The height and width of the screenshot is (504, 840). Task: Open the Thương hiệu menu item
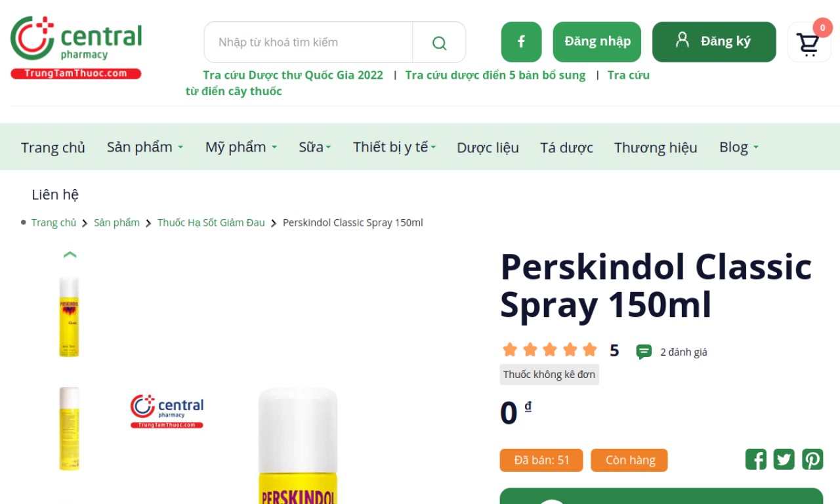[x=656, y=148]
